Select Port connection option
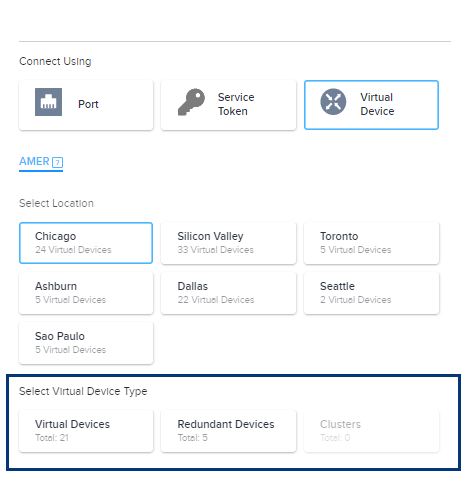This screenshot has width=470, height=495. pos(86,105)
